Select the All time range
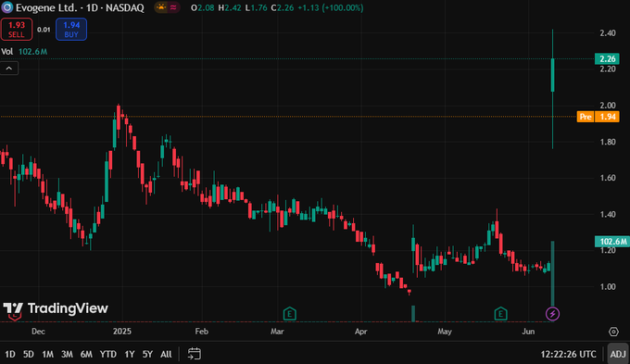 point(166,354)
